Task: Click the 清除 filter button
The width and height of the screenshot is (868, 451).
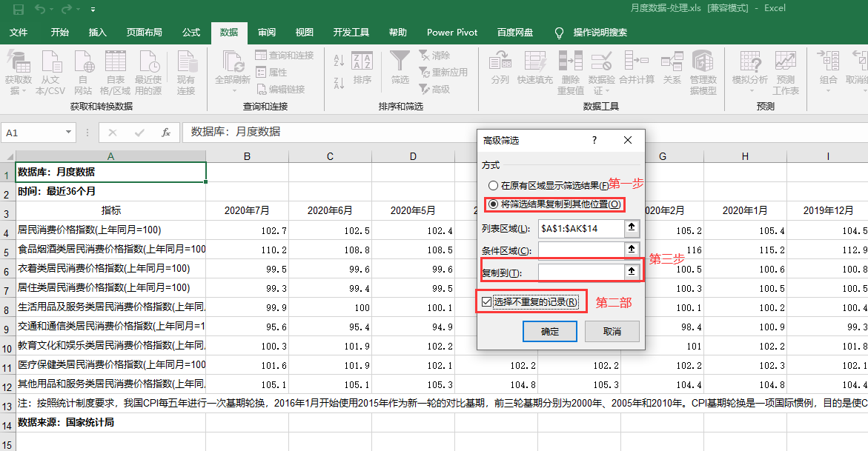Action: [434, 56]
